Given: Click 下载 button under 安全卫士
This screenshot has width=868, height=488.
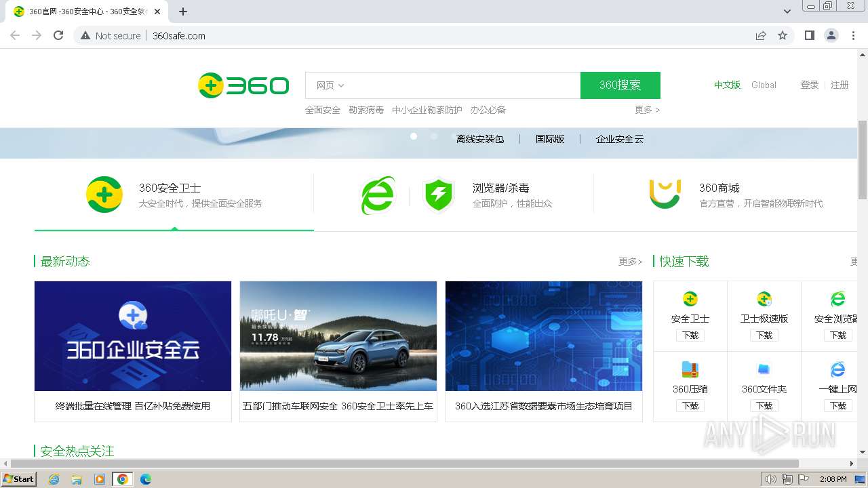Looking at the screenshot, I should [690, 335].
